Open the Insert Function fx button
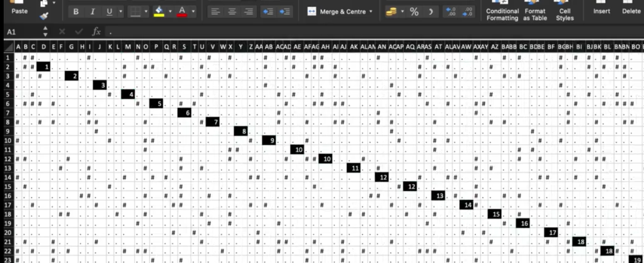Image resolution: width=644 pixels, height=263 pixels. (x=96, y=32)
